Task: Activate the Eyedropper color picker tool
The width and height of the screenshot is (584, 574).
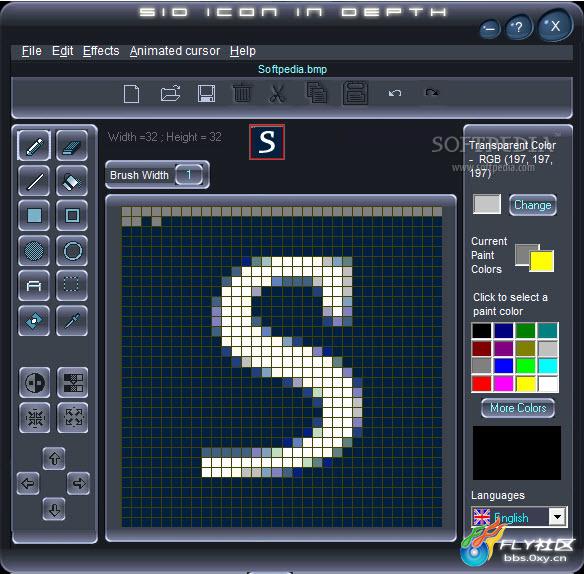Action: [72, 321]
